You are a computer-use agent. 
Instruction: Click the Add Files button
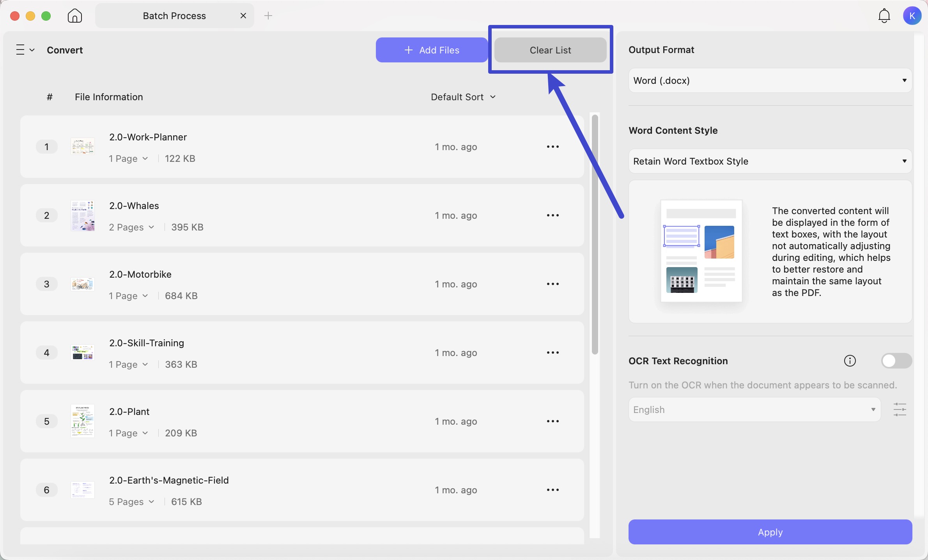[432, 50]
